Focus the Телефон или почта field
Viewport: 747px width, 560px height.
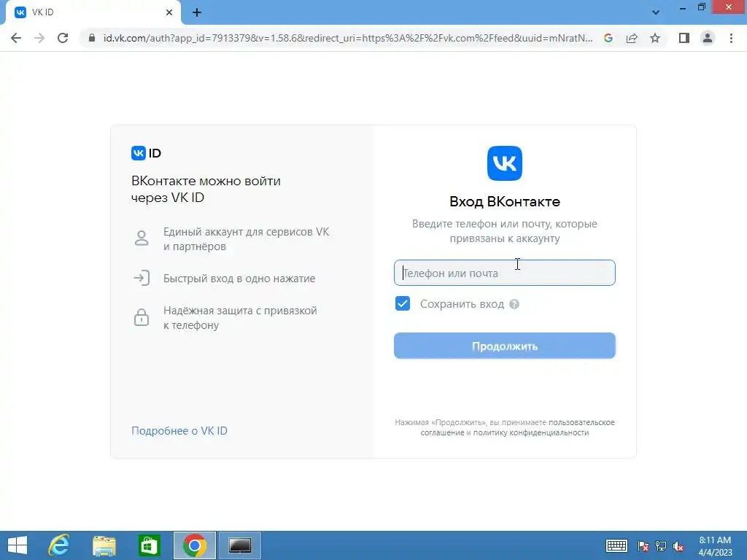[x=505, y=273]
